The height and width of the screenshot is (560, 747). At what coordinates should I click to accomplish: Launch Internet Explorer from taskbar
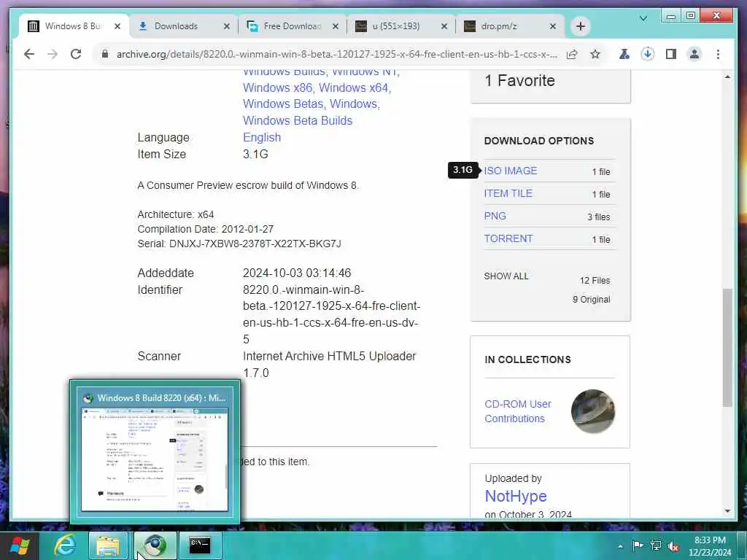[x=65, y=545]
